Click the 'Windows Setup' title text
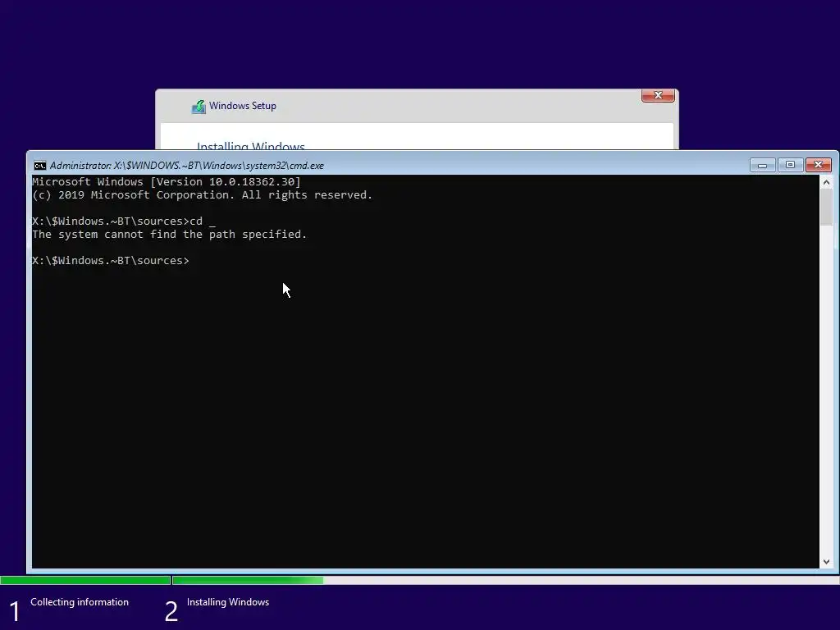840x630 pixels. [243, 106]
